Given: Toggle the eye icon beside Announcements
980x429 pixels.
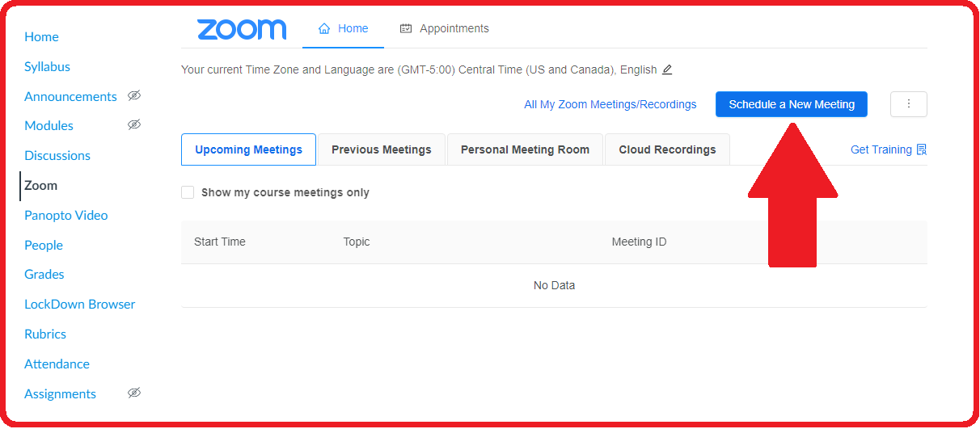Looking at the screenshot, I should (134, 96).
